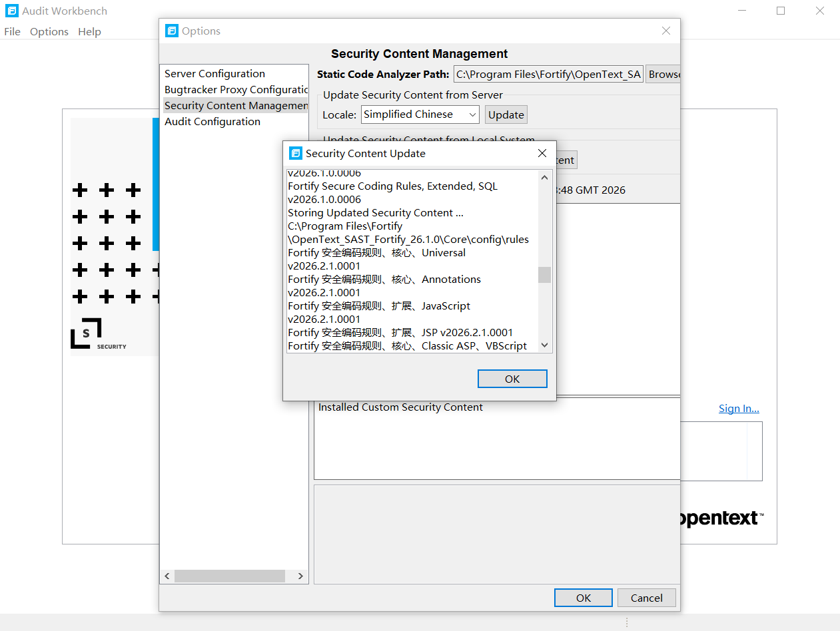
Task: Click the Options dialog title icon
Action: 172,31
